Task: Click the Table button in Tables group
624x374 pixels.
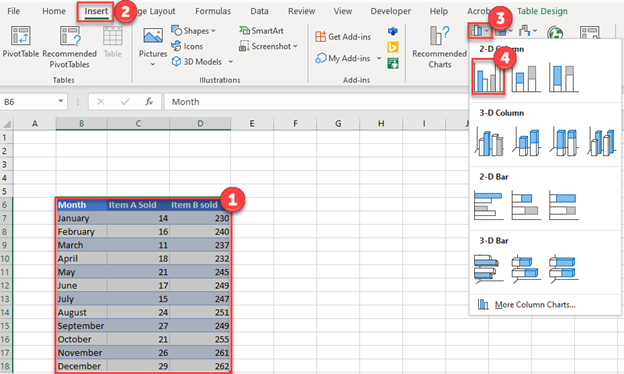Action: [x=113, y=41]
